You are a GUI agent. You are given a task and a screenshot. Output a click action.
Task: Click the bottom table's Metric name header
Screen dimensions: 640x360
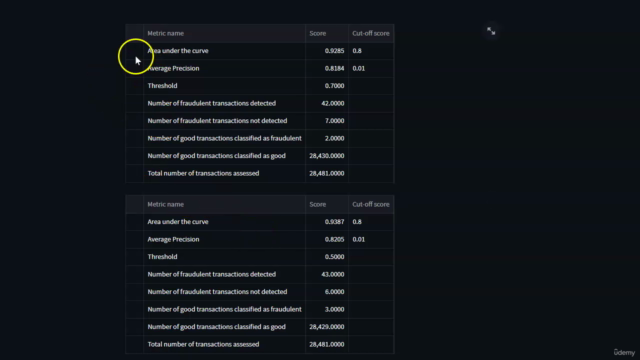click(166, 204)
